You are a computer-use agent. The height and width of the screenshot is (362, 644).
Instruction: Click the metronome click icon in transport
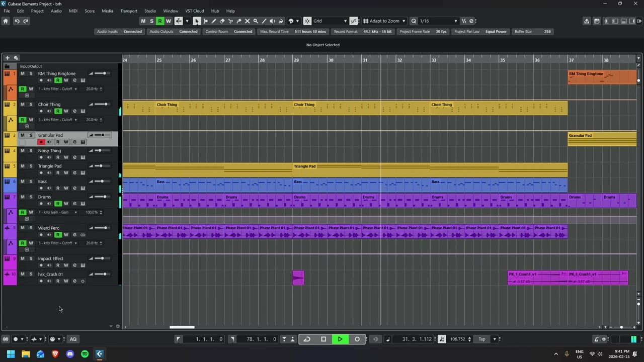click(x=596, y=339)
